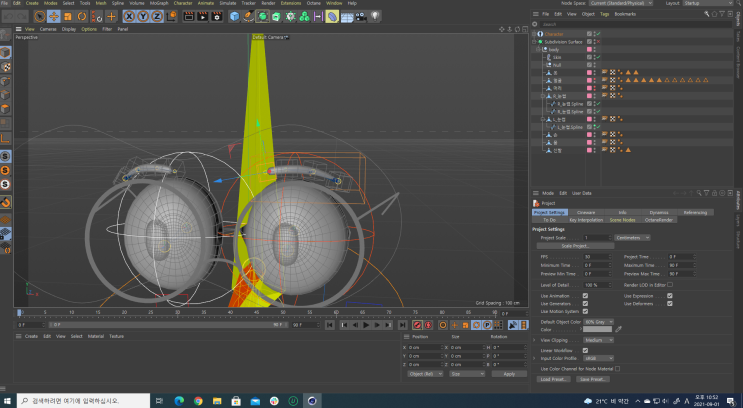Add a Camera object
Screen dimensions: 743x408
[x=361, y=17]
